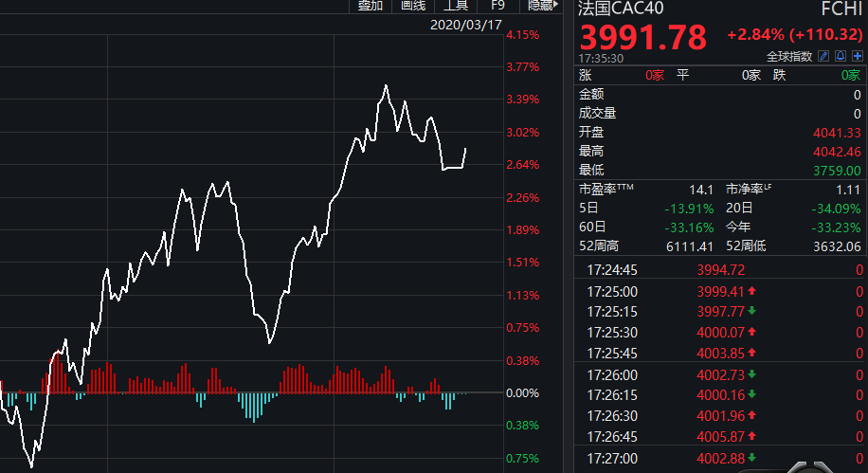Click the 17:26:30 tick price 4001.96
This screenshot has height=473, width=868.
(720, 415)
